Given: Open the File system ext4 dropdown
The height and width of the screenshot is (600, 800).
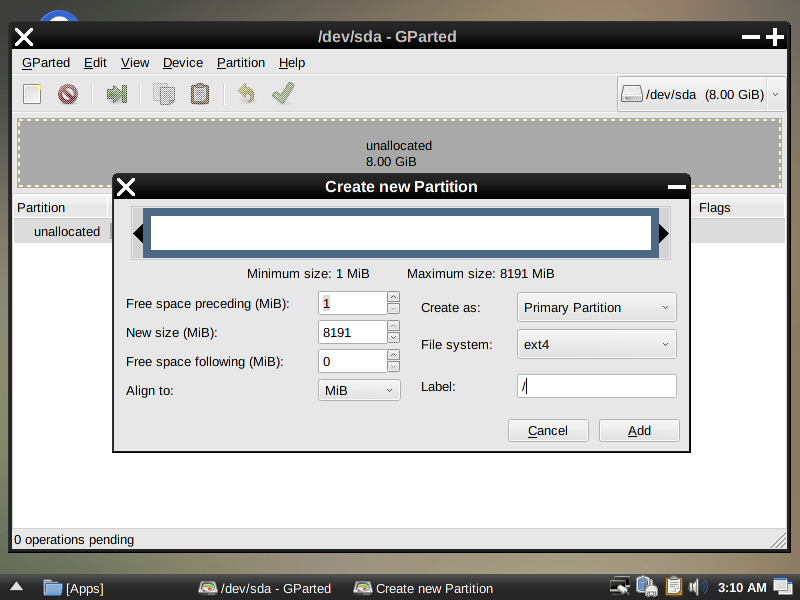Looking at the screenshot, I should pyautogui.click(x=596, y=344).
